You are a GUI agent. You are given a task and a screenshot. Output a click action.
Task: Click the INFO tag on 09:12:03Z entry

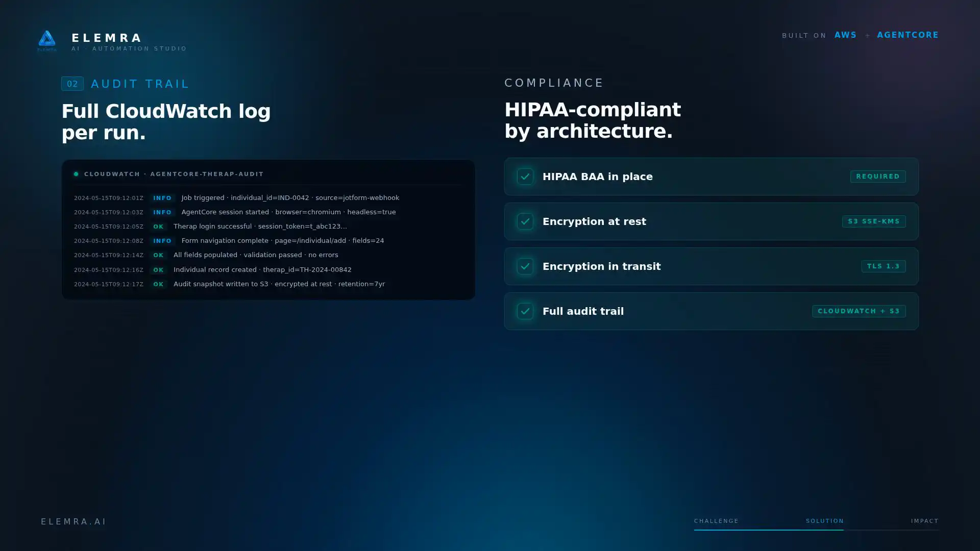162,212
